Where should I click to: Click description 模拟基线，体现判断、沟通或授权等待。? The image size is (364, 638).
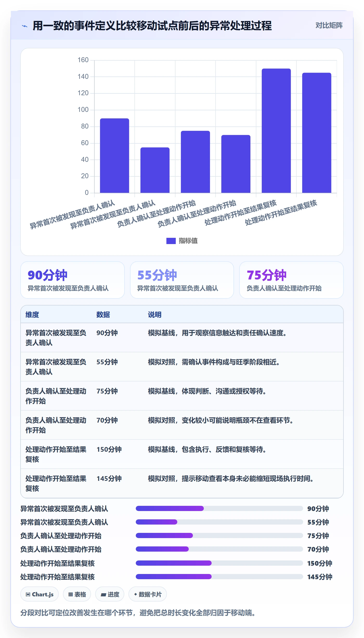click(x=207, y=391)
